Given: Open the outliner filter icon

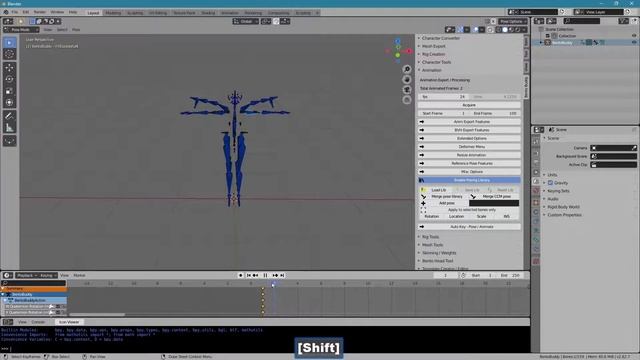Looking at the screenshot, I should tap(623, 21).
